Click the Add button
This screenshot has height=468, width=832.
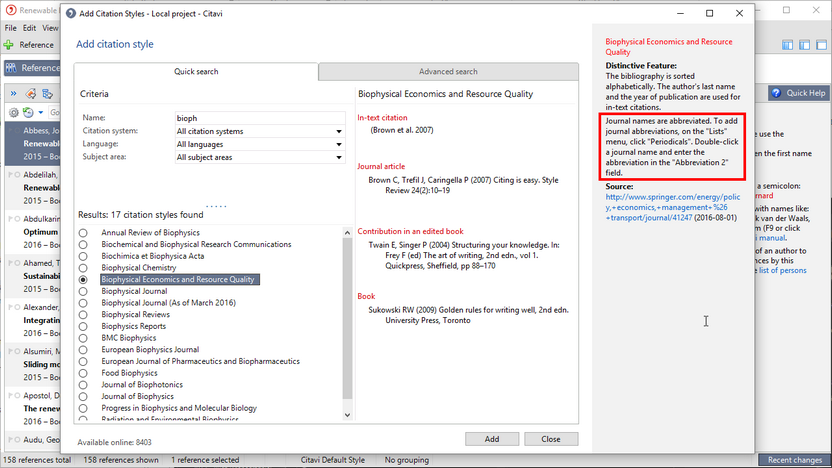492,439
